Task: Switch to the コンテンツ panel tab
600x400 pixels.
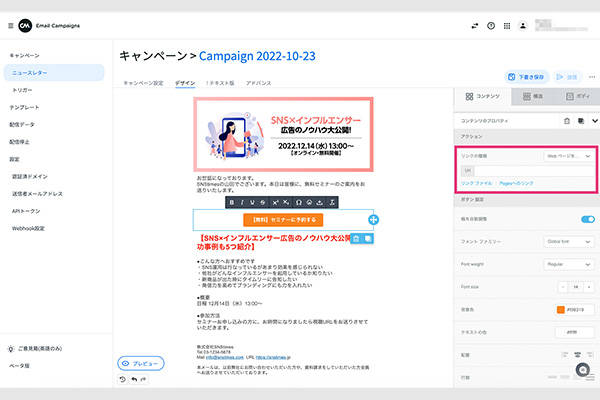Action: click(x=484, y=96)
